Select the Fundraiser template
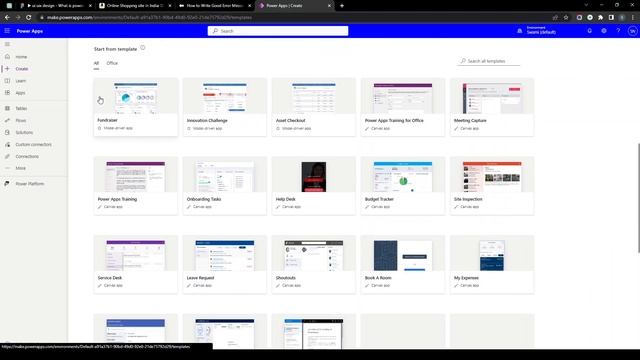Screen dimensions: 640x360 coord(136,107)
